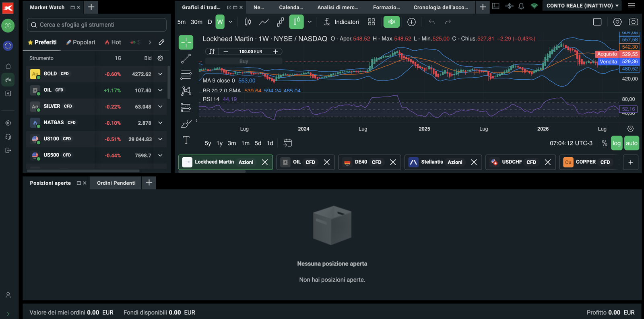The width and height of the screenshot is (644, 319).
Task: Focus the instrument search field
Action: pyautogui.click(x=97, y=25)
